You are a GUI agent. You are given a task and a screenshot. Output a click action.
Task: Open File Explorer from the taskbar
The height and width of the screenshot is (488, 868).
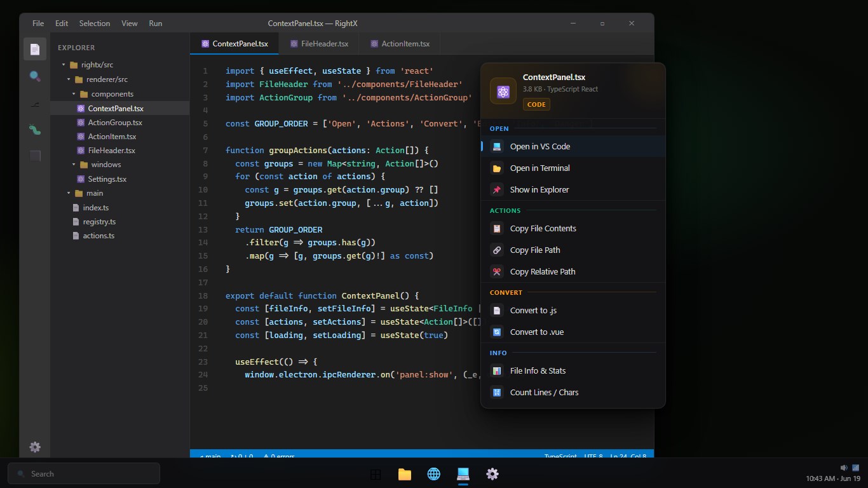click(405, 474)
